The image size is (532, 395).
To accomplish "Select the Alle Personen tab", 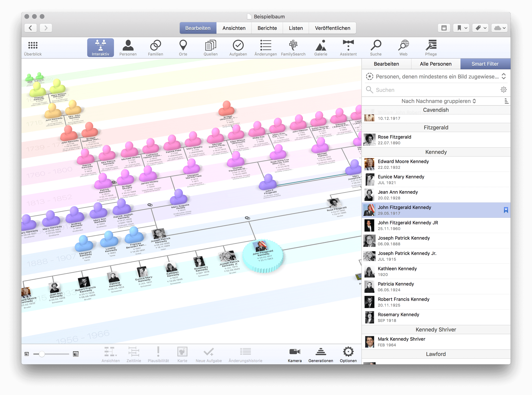I will (436, 64).
